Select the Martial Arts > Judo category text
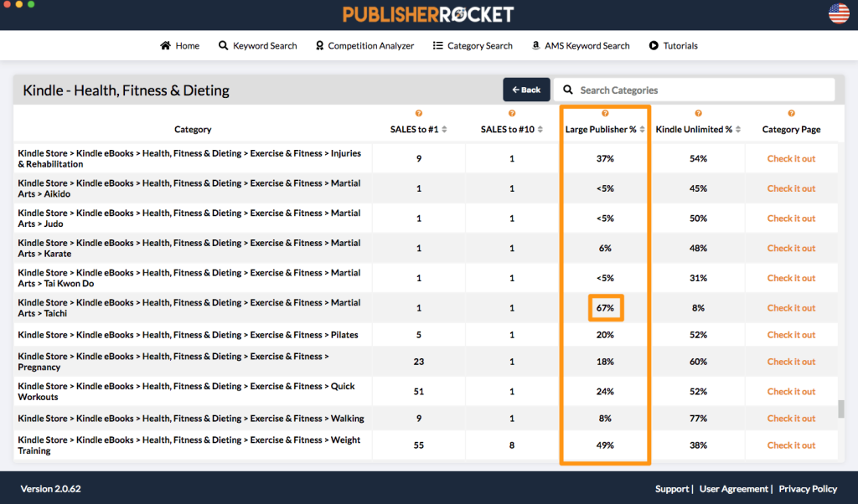The height and width of the screenshot is (504, 858). (189, 219)
